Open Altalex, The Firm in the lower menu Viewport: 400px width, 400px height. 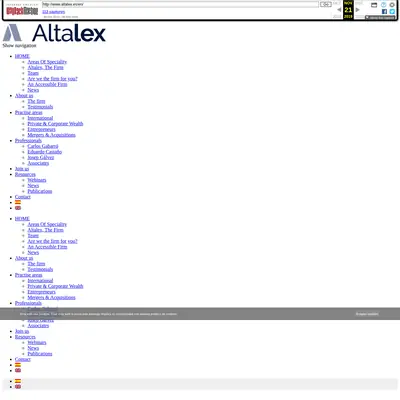click(46, 230)
